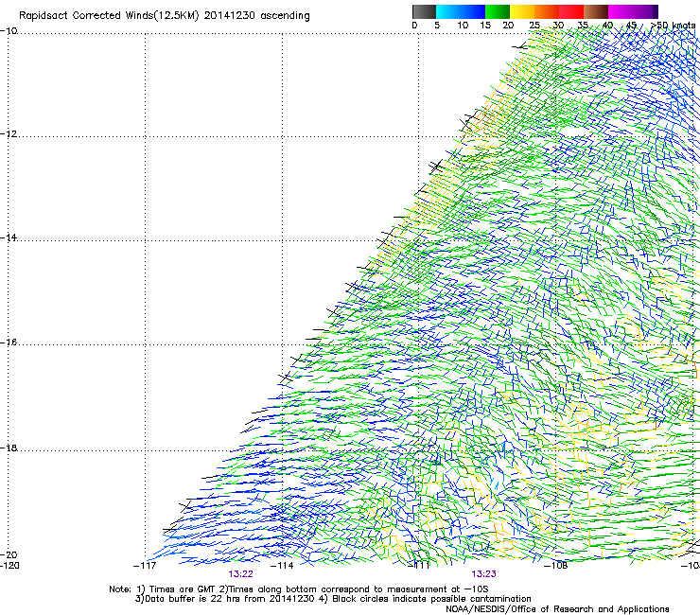The image size is (700, 615).
Task: Click the 13:23 time label
Action: click(484, 574)
